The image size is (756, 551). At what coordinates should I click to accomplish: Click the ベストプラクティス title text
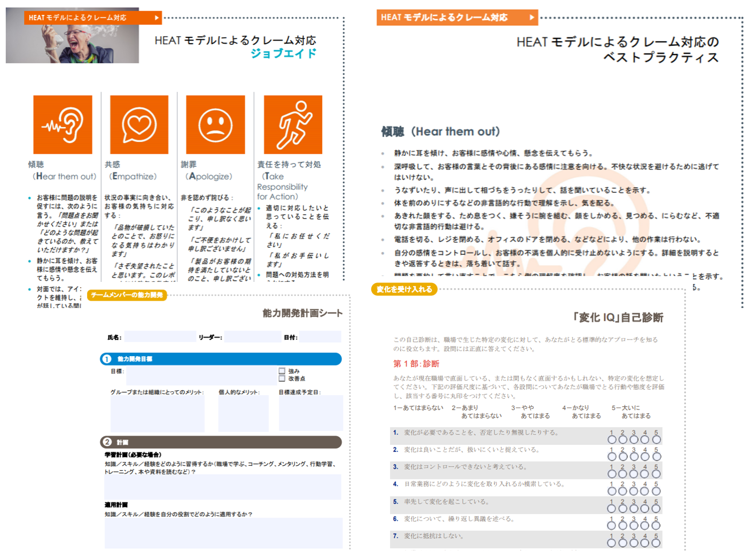coord(661,58)
